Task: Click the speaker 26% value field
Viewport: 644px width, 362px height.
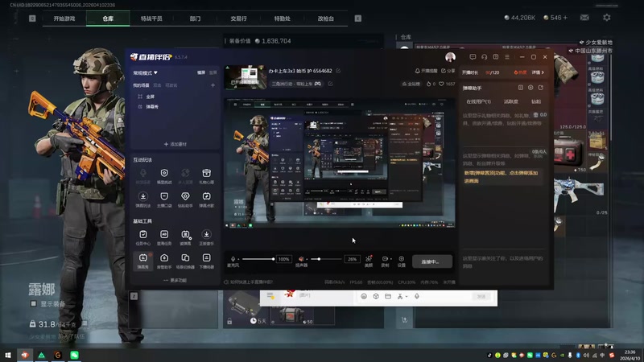Action: coord(352,259)
